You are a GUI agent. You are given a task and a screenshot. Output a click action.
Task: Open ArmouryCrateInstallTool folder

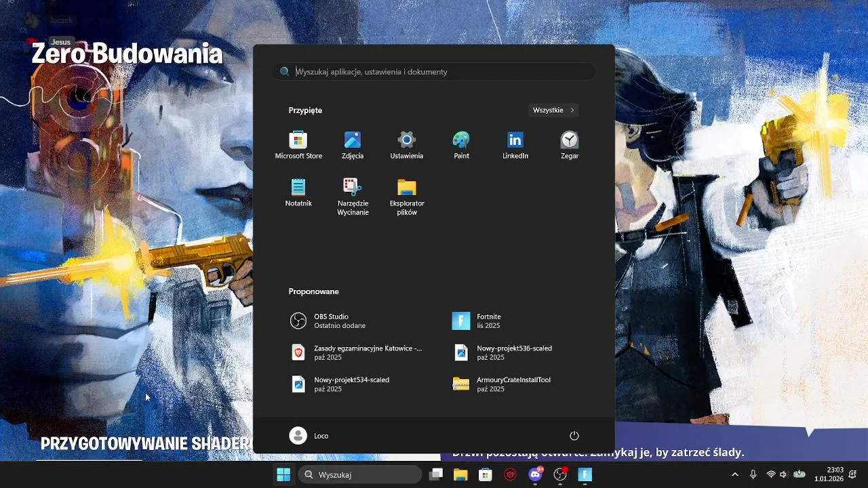tap(515, 384)
